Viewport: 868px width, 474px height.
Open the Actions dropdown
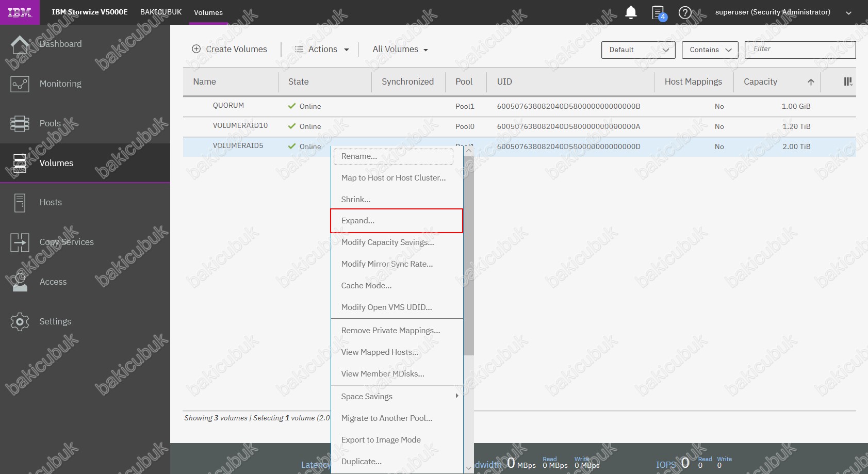pos(322,50)
